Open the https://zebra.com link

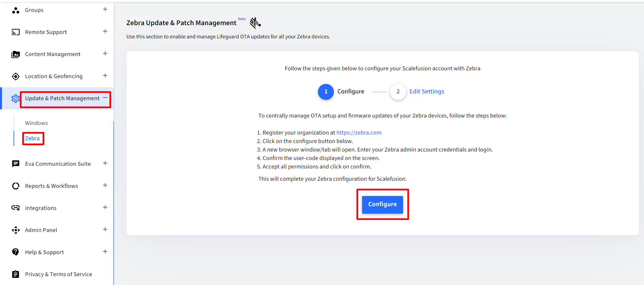[359, 133]
